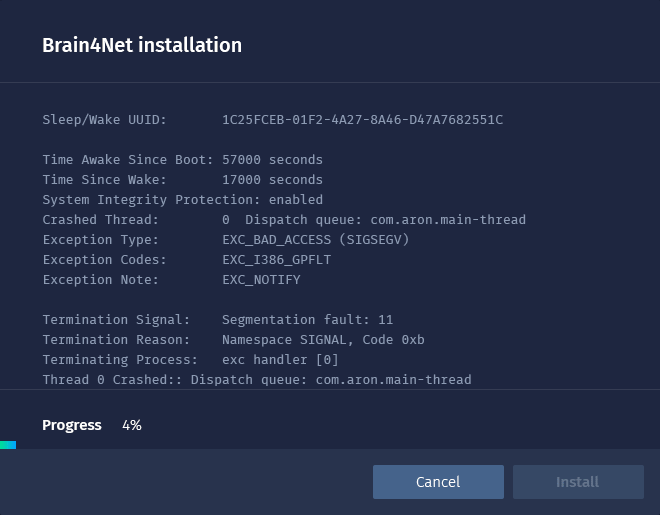Click the Thread 0 Crashed line
This screenshot has width=660, height=515.
pyautogui.click(x=256, y=380)
